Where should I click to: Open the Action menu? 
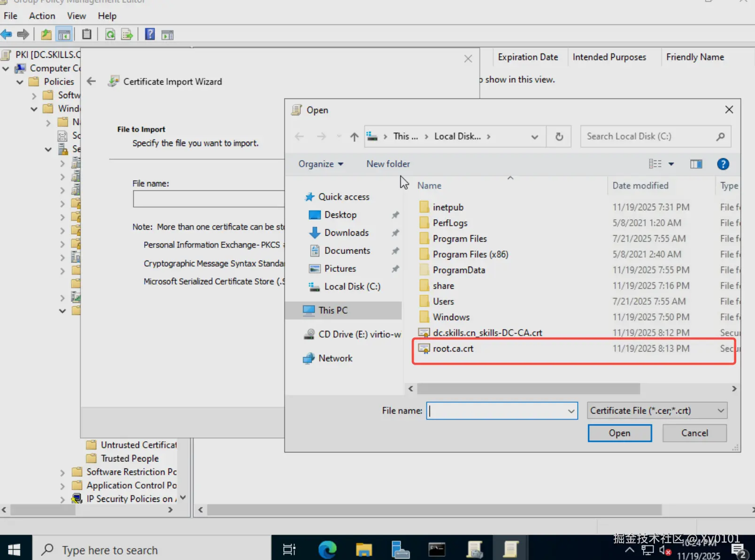[42, 15]
